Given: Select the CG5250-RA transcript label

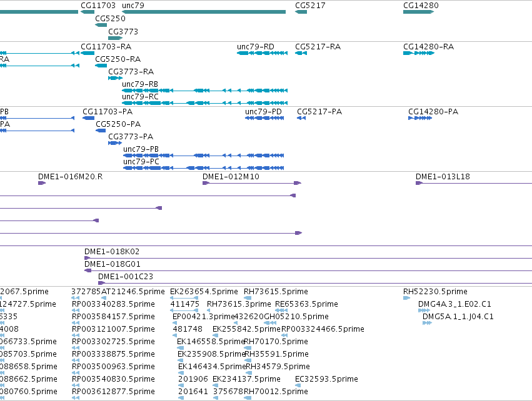Looking at the screenshot, I should pos(118,59).
